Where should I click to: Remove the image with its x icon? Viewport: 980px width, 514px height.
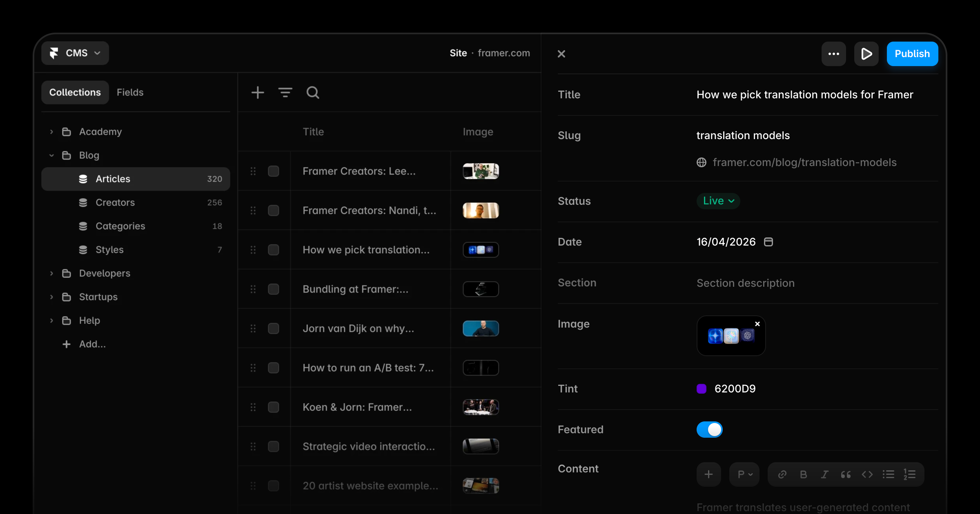[757, 324]
